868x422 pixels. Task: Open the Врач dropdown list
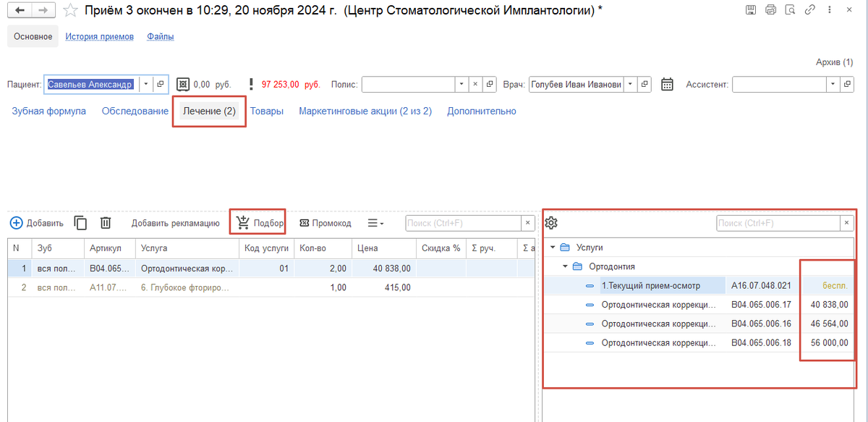click(629, 84)
